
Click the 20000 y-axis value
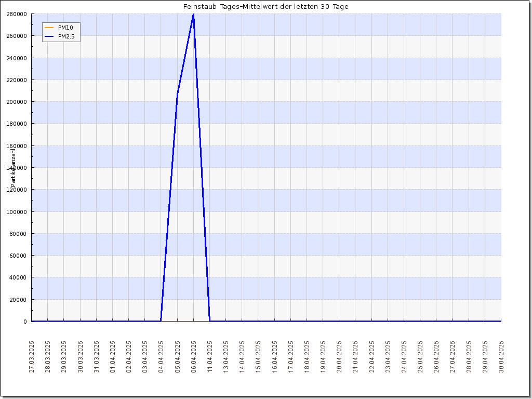tap(18, 299)
